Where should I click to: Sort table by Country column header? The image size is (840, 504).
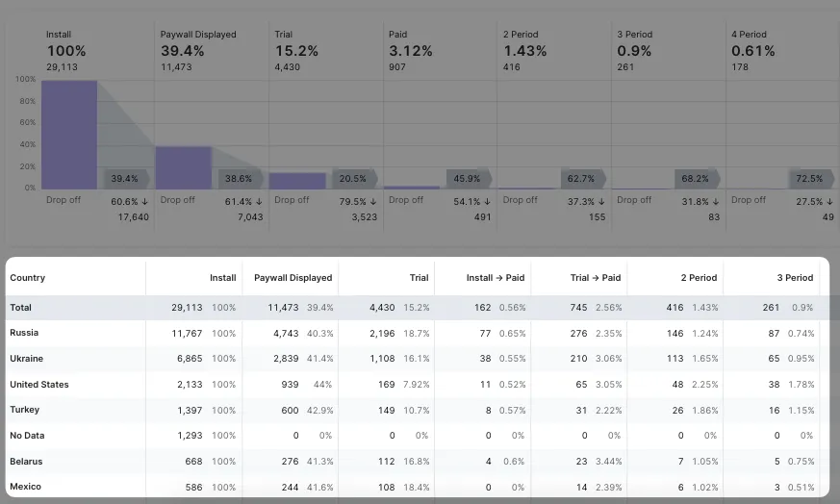click(x=28, y=278)
